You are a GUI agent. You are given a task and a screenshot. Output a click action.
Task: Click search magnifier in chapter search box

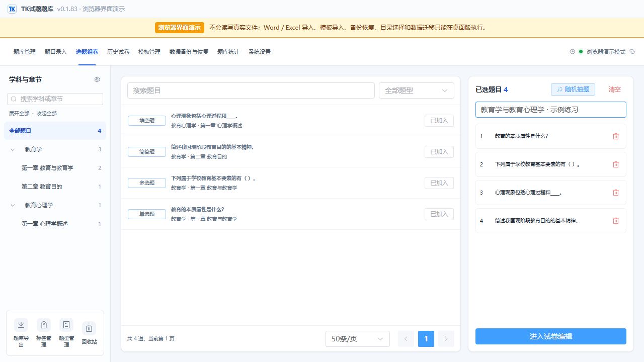coord(14,99)
